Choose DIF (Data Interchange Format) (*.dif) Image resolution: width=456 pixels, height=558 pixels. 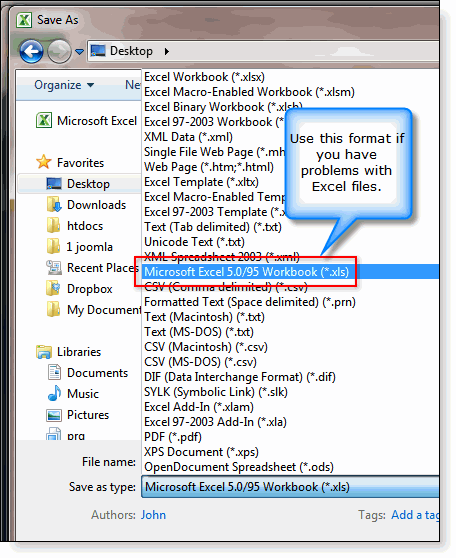(240, 377)
